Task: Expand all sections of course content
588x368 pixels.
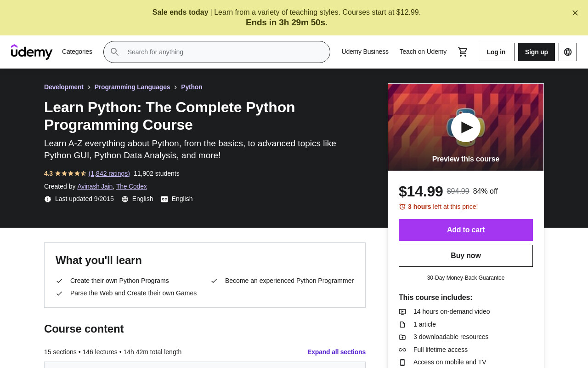Action: (x=336, y=352)
